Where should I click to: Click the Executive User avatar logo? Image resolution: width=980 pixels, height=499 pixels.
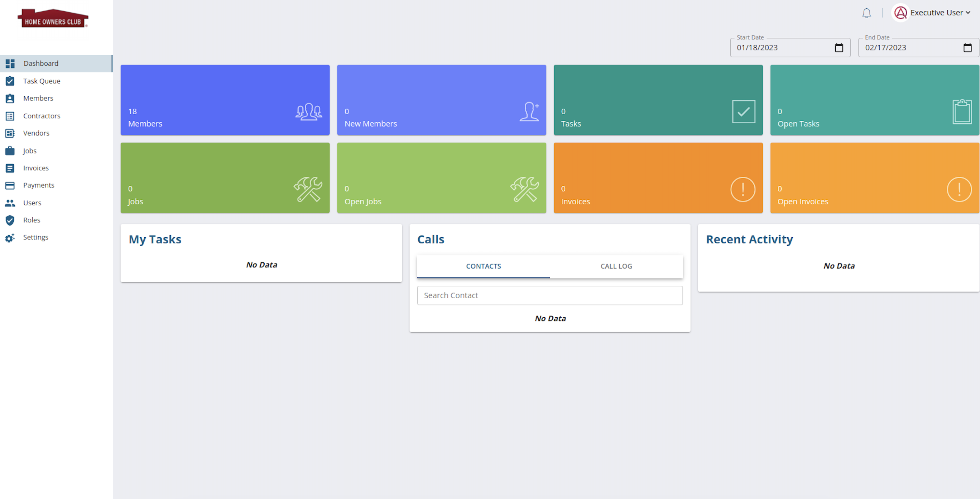pyautogui.click(x=900, y=13)
